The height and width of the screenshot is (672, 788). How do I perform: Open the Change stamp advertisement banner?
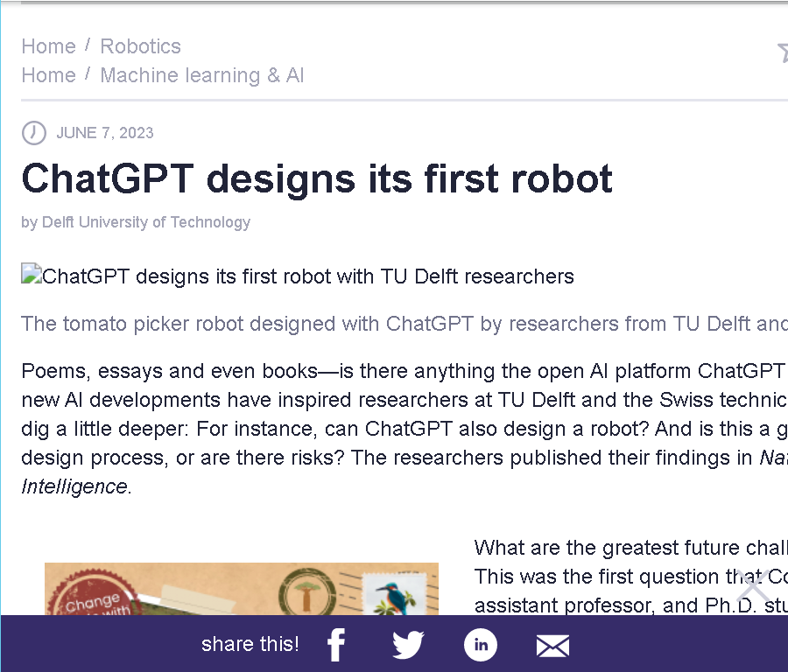coord(242,589)
